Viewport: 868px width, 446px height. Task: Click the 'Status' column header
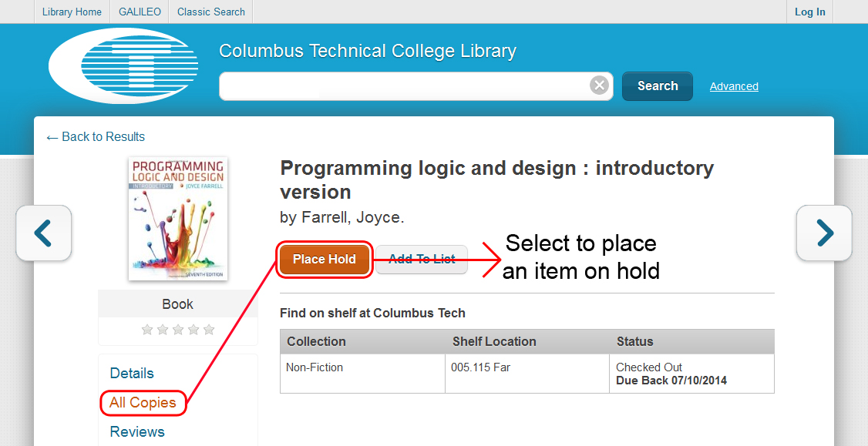[635, 341]
